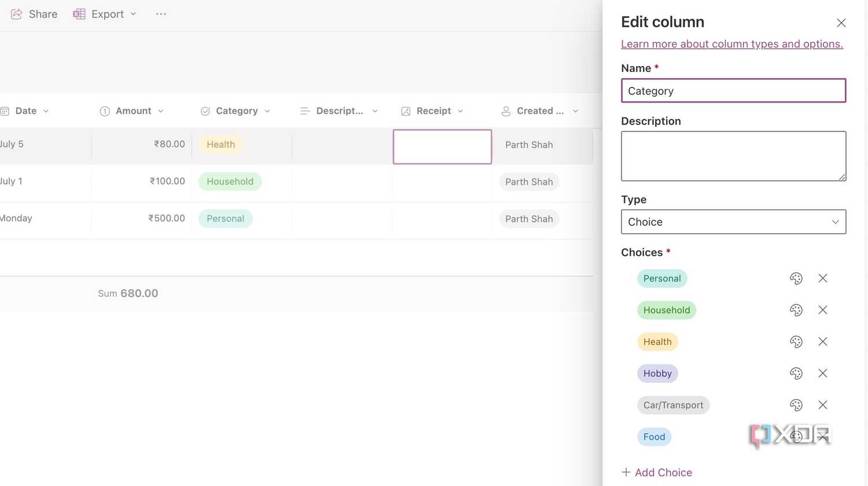This screenshot has width=868, height=486.
Task: Open the more options ellipsis menu
Action: click(161, 14)
